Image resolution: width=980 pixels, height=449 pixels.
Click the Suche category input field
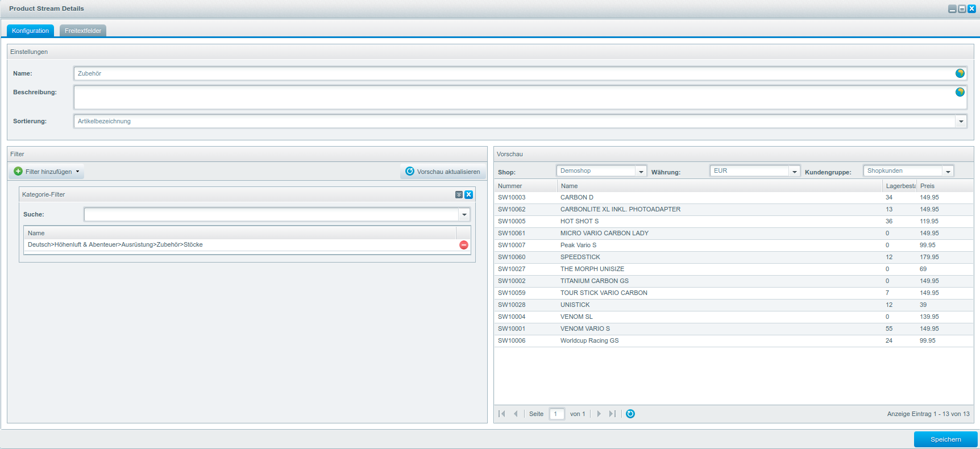[x=272, y=214]
